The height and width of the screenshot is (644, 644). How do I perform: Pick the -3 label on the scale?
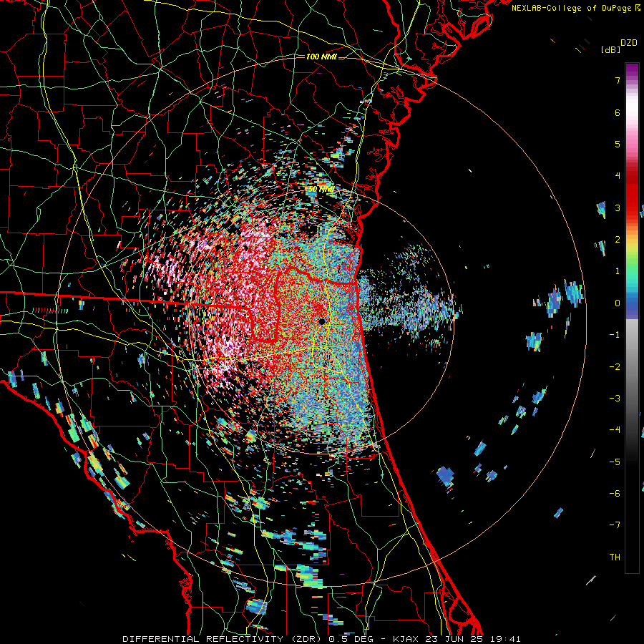[x=615, y=399]
